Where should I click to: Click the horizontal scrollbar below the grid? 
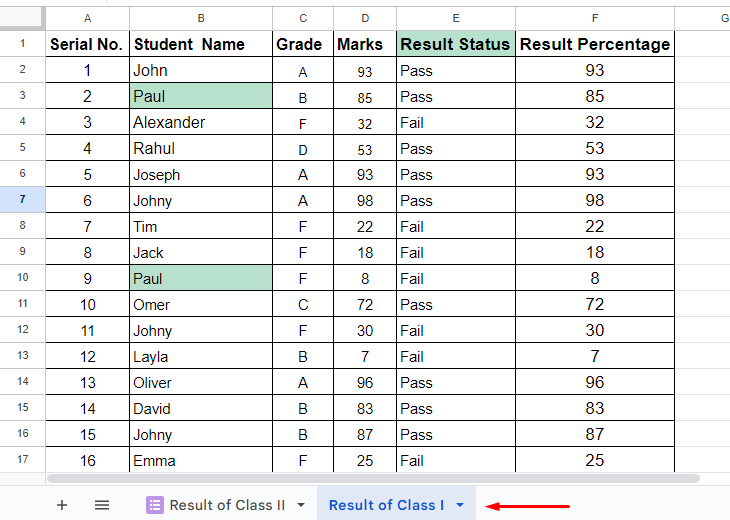click(x=373, y=479)
